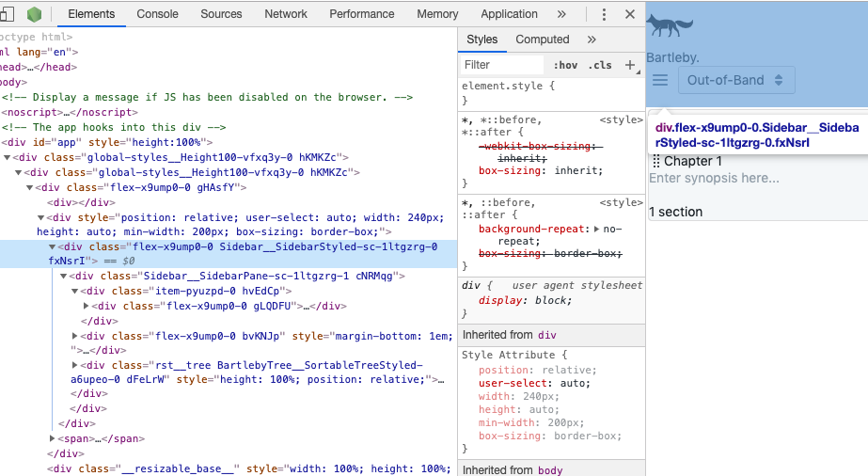The height and width of the screenshot is (476, 868).
Task: Collapse the selected SidebarStyled div node
Action: (x=52, y=247)
